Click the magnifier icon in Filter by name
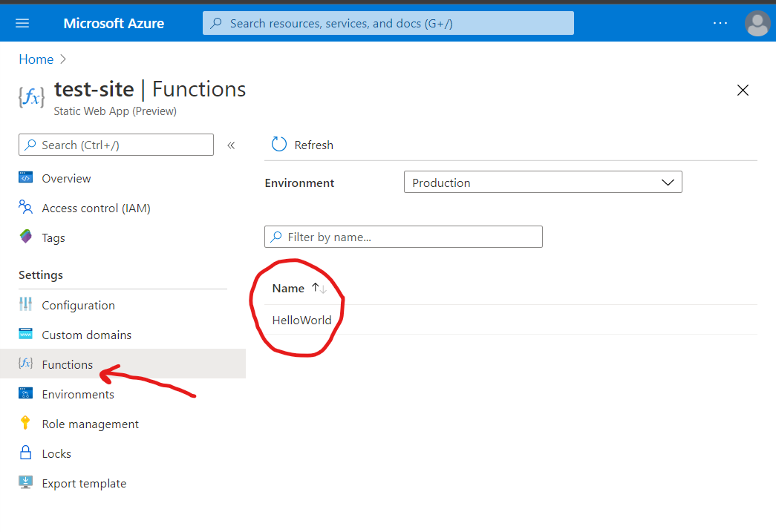 [276, 237]
